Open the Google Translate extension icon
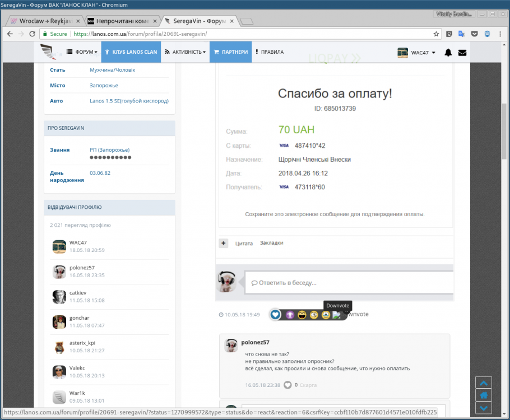 click(461, 34)
